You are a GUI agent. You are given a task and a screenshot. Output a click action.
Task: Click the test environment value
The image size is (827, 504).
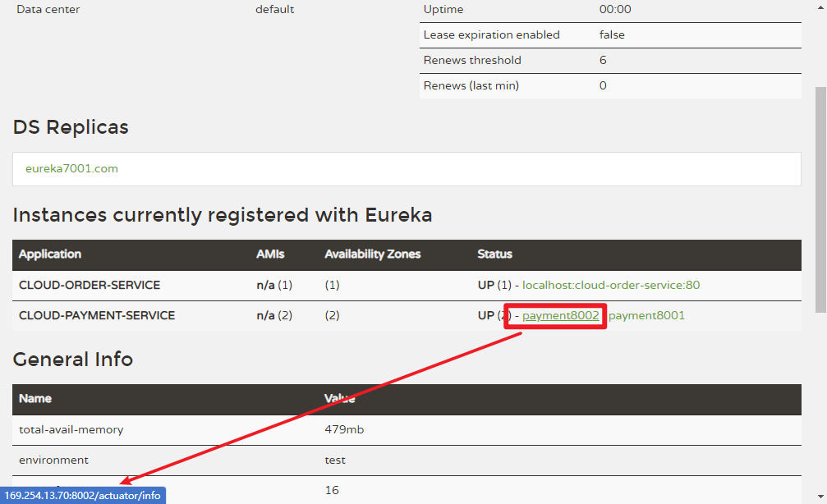pos(335,460)
